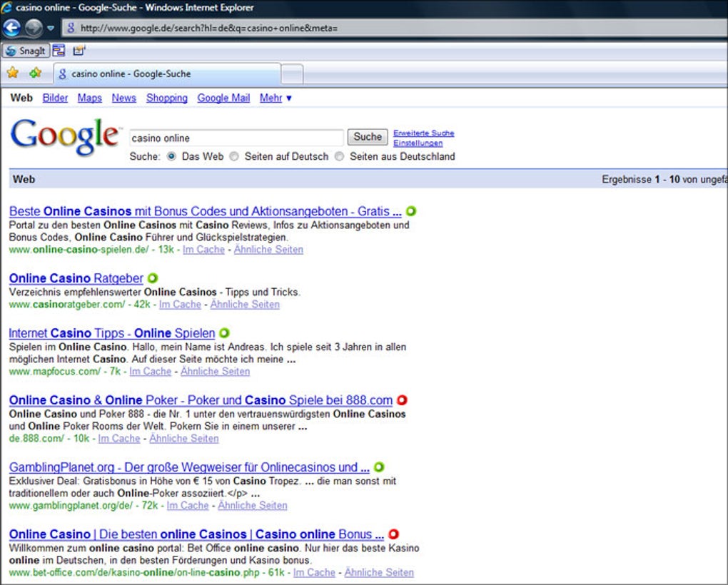Screen dimensions: 728x585
Task: Click green rating circle beside Internet Casino Tipps
Action: tap(224, 333)
